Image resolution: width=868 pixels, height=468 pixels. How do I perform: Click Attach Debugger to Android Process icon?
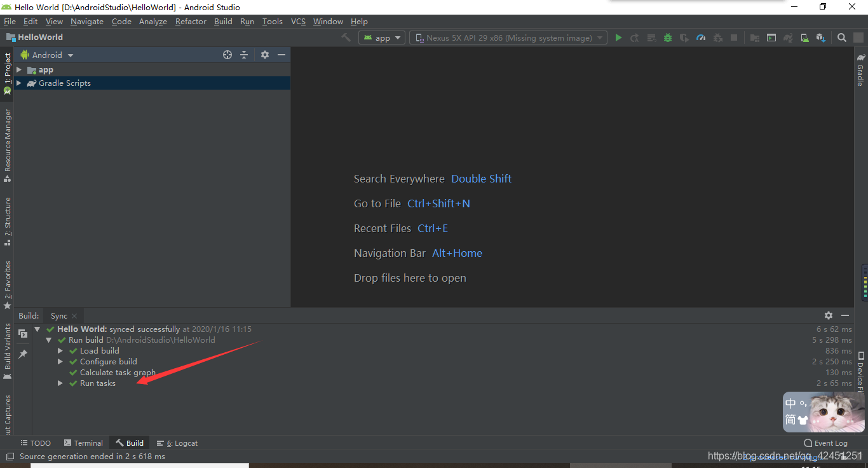click(x=717, y=38)
